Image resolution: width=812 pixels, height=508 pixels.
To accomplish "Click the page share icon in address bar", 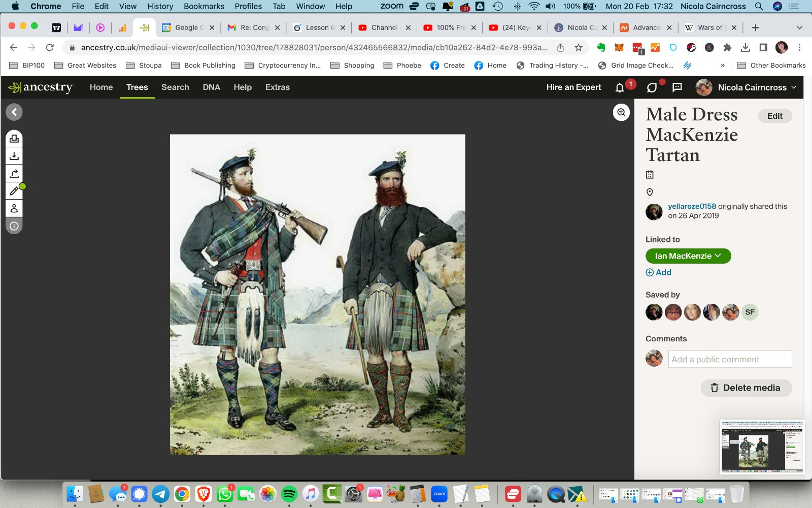I will point(560,47).
